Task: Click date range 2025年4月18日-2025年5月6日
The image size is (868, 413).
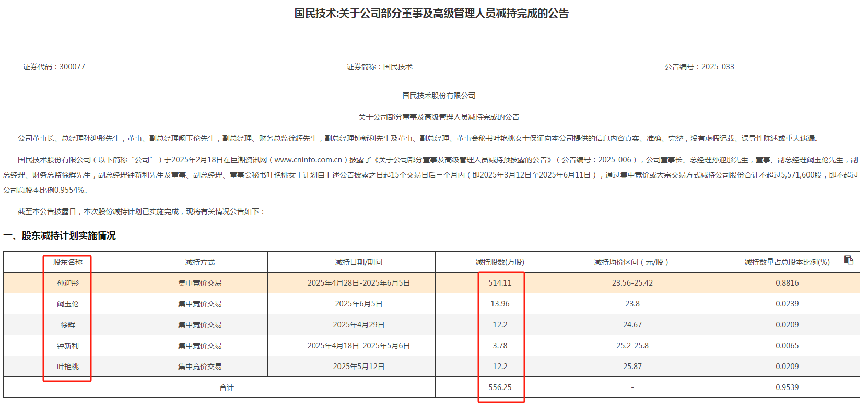Action: point(359,346)
